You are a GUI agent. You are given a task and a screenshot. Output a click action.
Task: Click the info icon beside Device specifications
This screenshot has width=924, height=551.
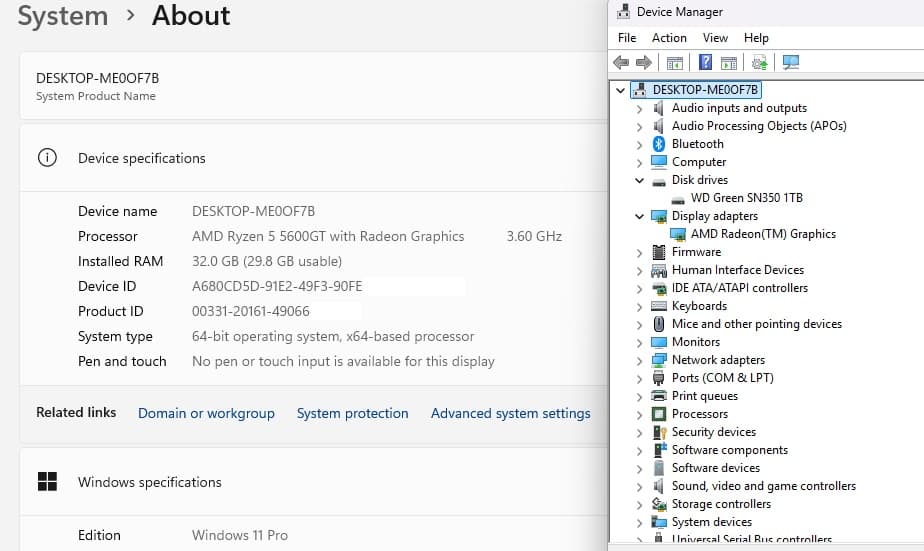(47, 157)
